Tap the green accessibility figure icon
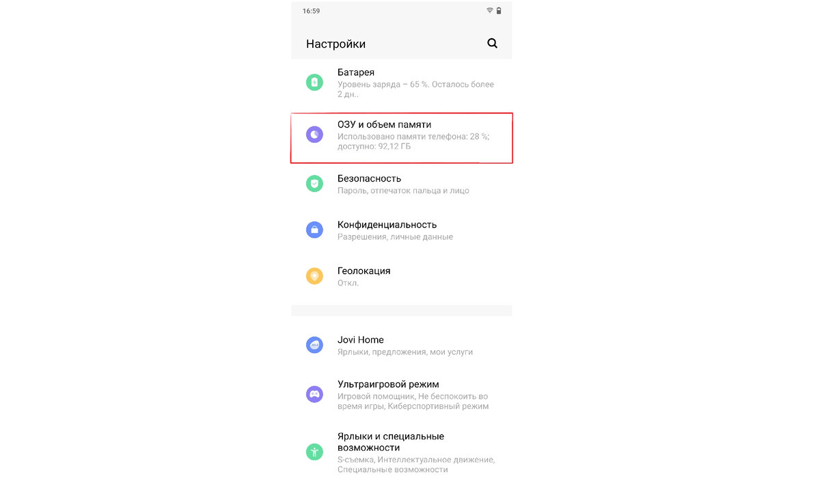The height and width of the screenshot is (504, 820). (314, 451)
